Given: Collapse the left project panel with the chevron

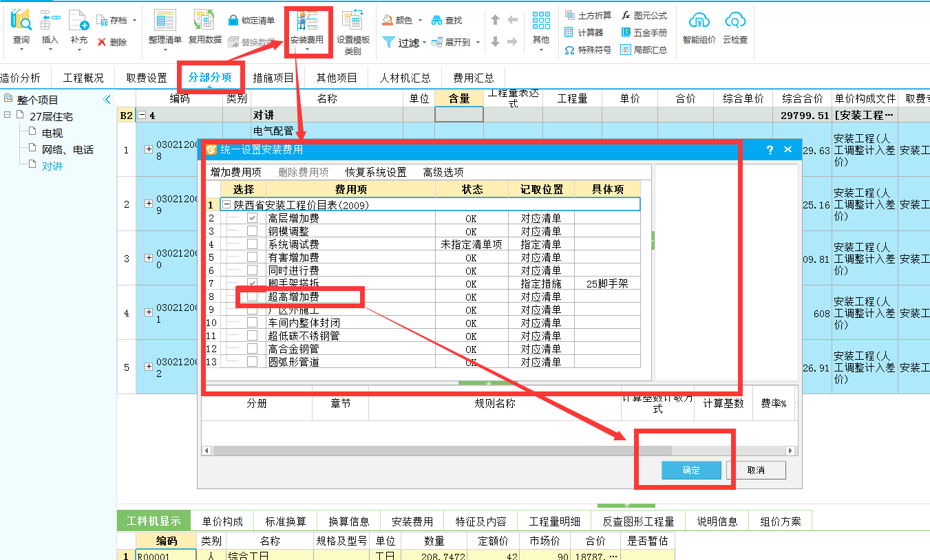Looking at the screenshot, I should point(107,100).
